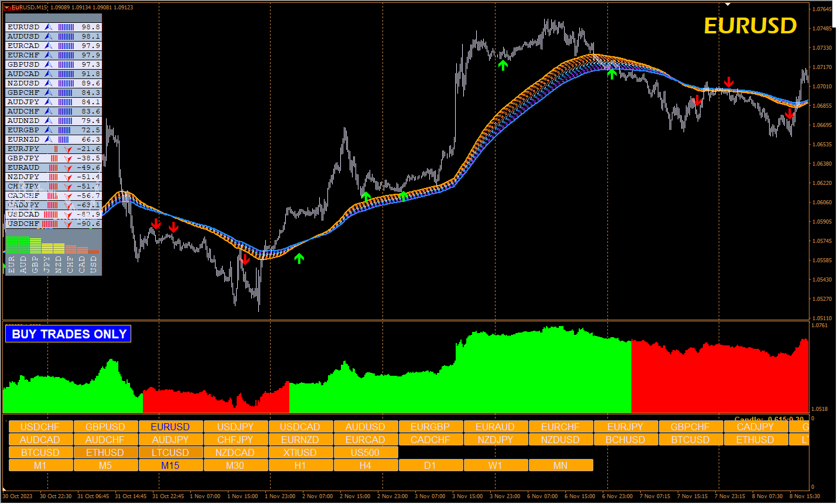The height and width of the screenshot is (504, 837).
Task: Click the US500 symbol button
Action: pos(365,452)
